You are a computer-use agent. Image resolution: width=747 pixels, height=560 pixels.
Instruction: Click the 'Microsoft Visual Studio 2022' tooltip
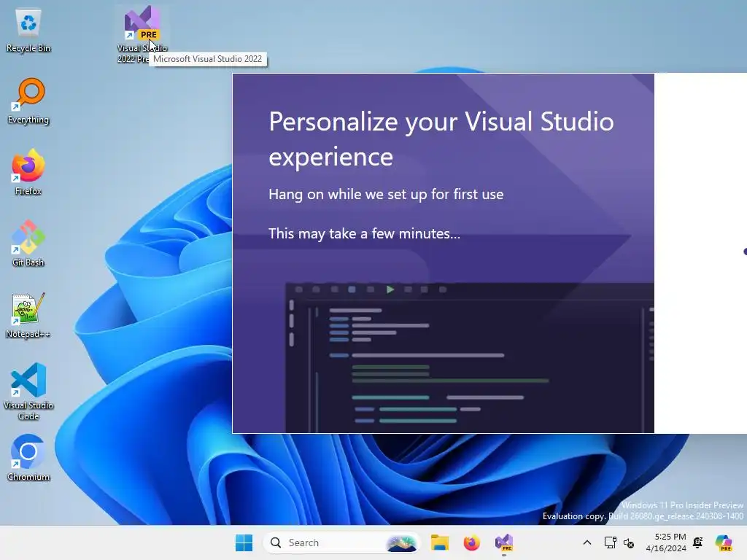coord(208,59)
